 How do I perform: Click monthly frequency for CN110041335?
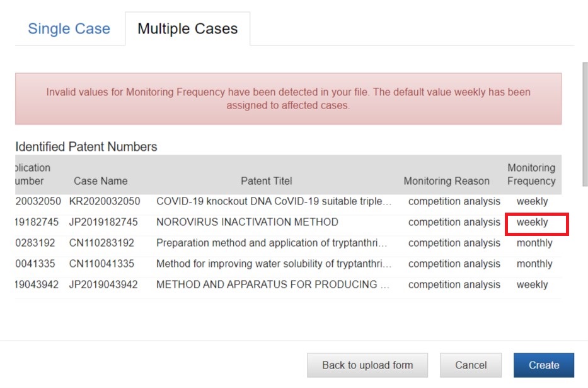point(534,264)
